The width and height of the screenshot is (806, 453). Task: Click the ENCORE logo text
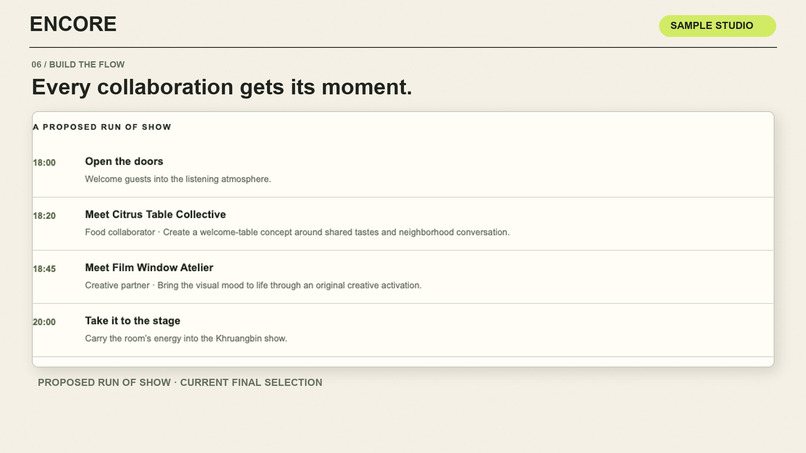(73, 24)
